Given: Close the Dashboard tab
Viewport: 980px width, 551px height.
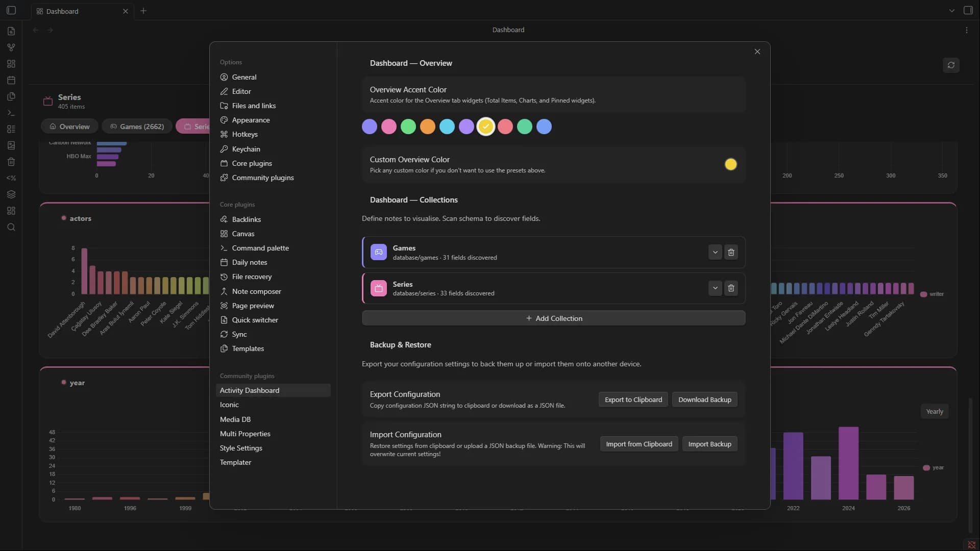Looking at the screenshot, I should 126,11.
